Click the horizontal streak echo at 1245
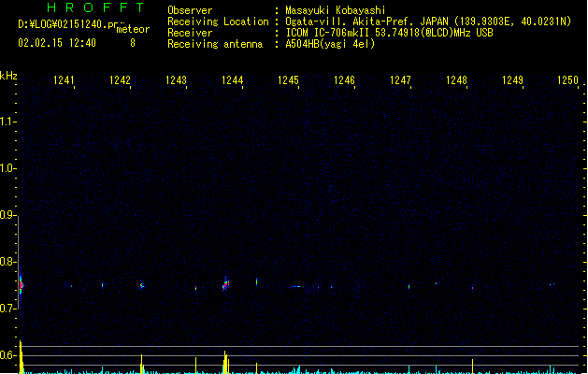The height and width of the screenshot is (374, 588). tap(296, 287)
